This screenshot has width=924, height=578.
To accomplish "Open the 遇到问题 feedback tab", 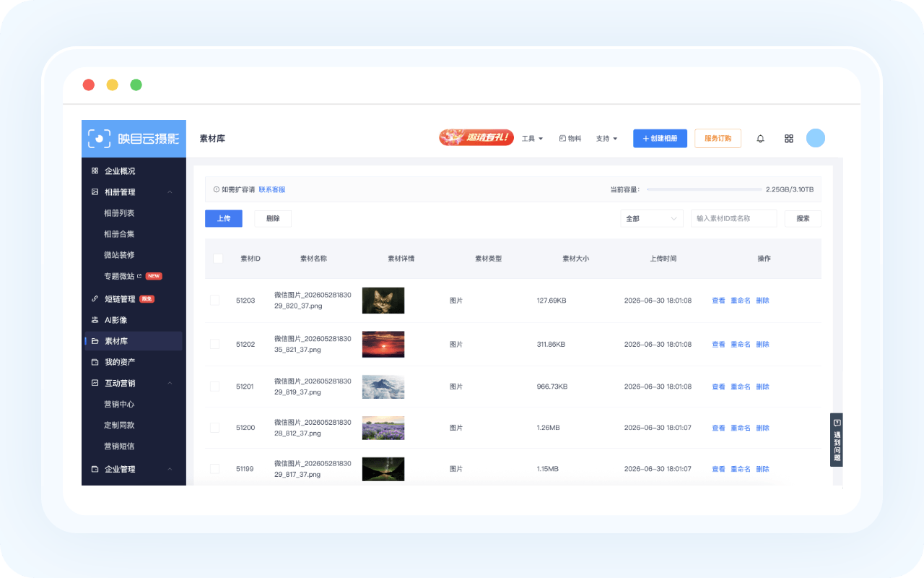I will 837,439.
